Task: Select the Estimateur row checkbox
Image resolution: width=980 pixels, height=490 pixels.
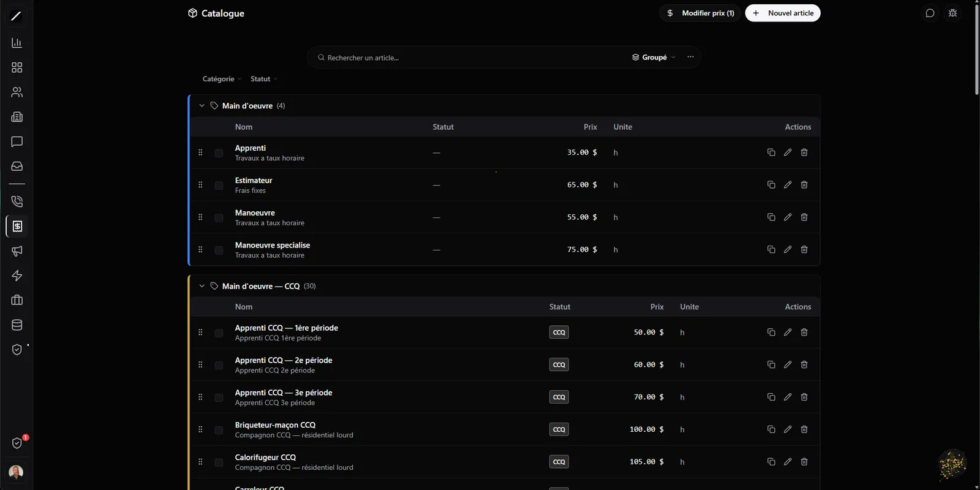Action: click(x=219, y=186)
